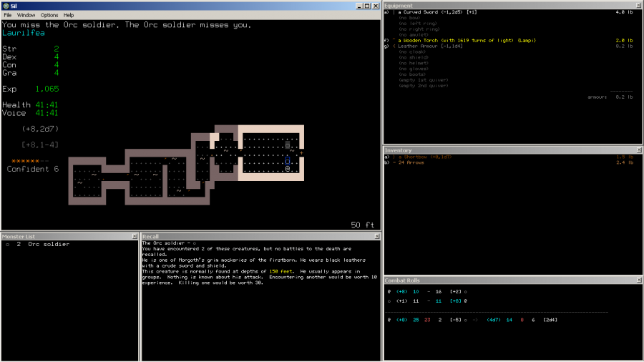
Task: Click the orange + door symbol on the map
Action: 301,152
